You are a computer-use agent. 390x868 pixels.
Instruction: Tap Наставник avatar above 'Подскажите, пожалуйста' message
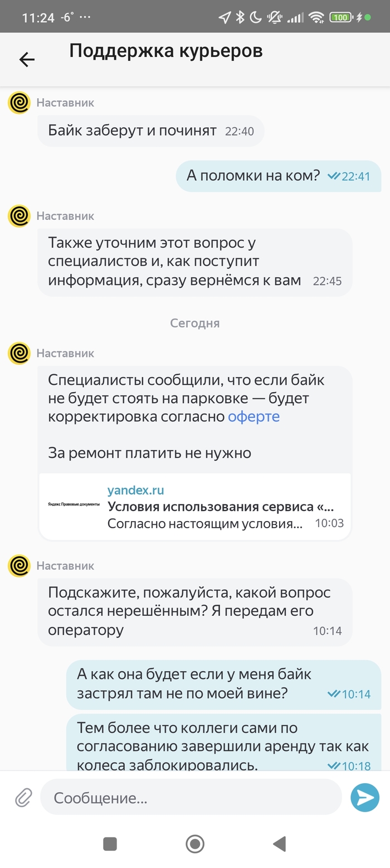click(x=19, y=566)
